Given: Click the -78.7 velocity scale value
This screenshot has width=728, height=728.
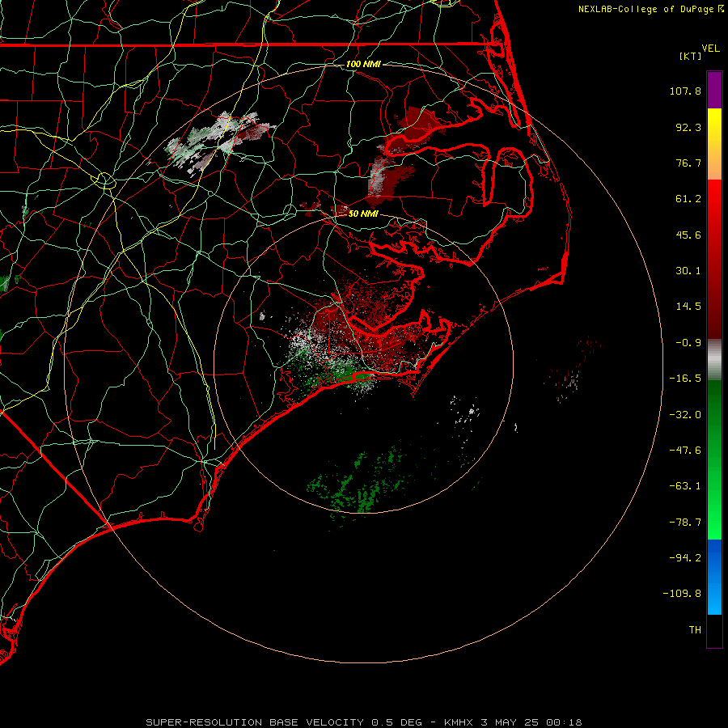Looking at the screenshot, I should (x=685, y=523).
